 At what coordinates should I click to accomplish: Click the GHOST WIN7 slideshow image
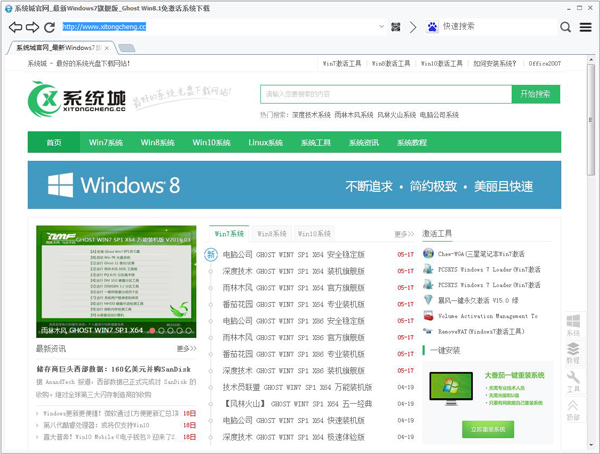coord(116,282)
